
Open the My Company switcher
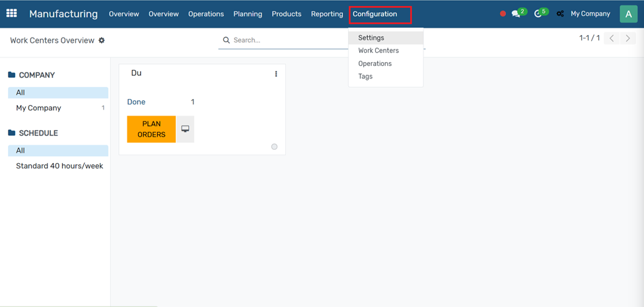tap(590, 14)
